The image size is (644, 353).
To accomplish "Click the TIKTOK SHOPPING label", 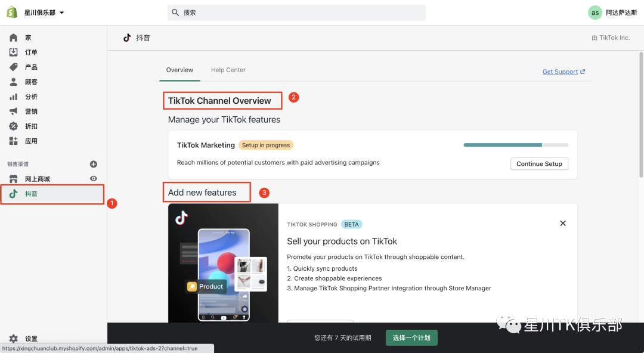I will [312, 224].
